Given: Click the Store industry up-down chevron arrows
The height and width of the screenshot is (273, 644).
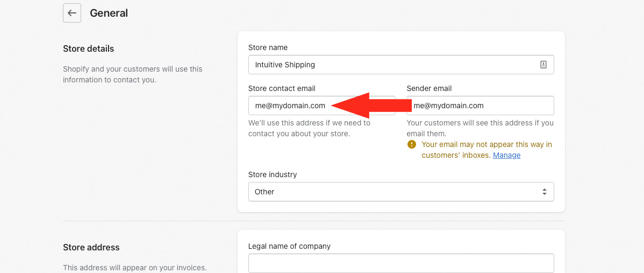Looking at the screenshot, I should click(x=545, y=192).
